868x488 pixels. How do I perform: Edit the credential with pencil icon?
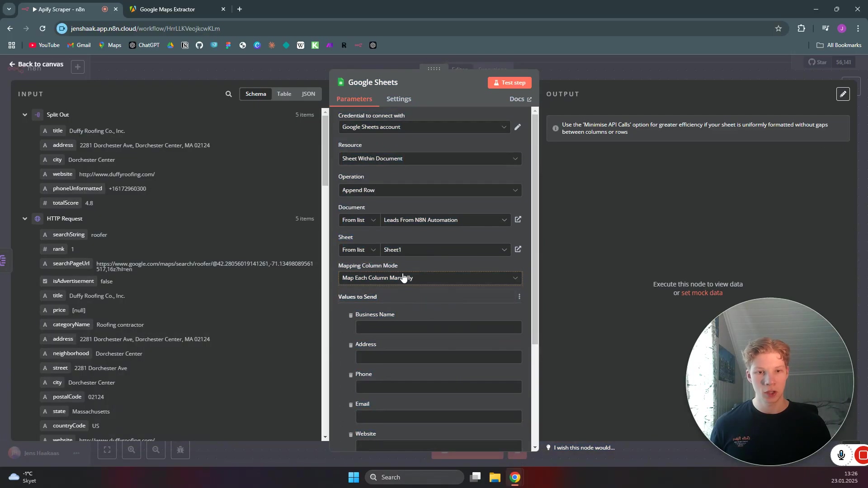(518, 127)
